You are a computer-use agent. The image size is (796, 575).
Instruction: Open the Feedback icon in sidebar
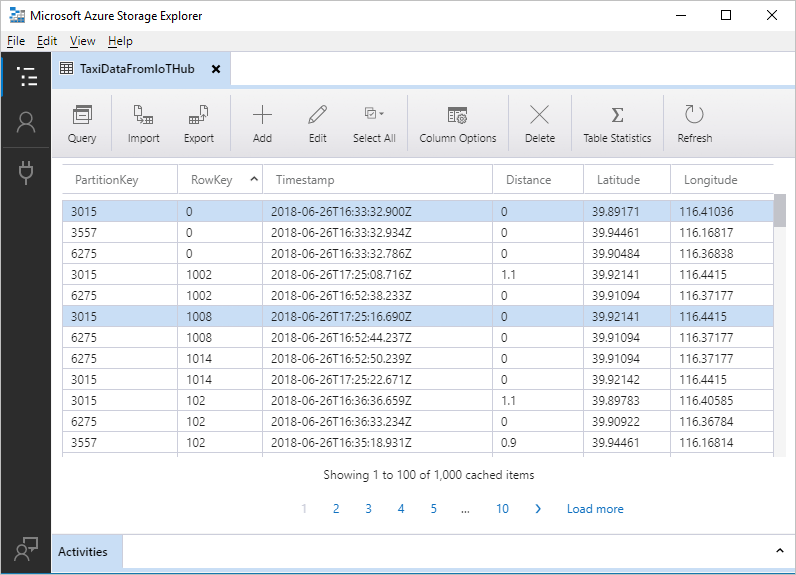tap(26, 549)
